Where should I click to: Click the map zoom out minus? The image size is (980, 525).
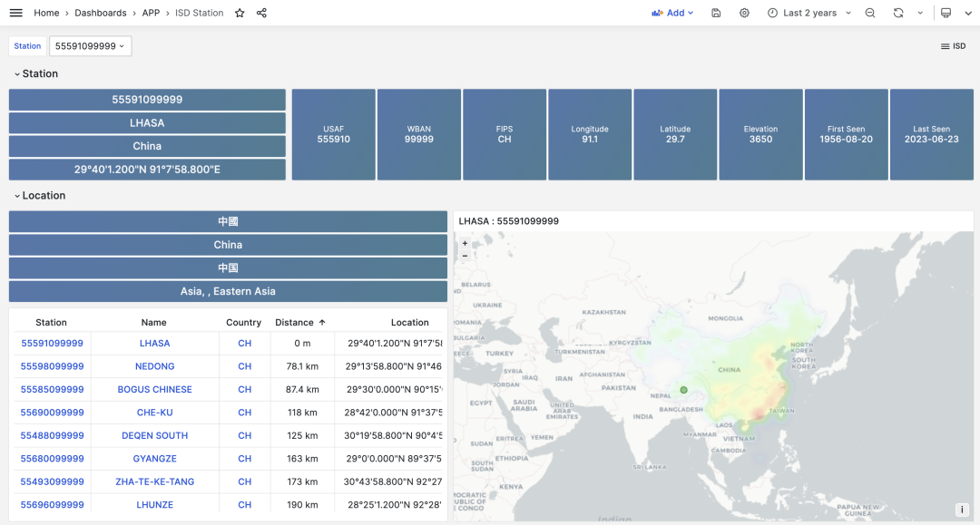465,256
